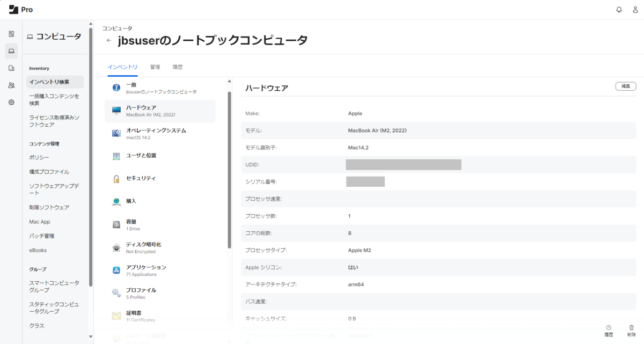Click the Jamf Pro logo
The image size is (644, 344).
tap(21, 9)
